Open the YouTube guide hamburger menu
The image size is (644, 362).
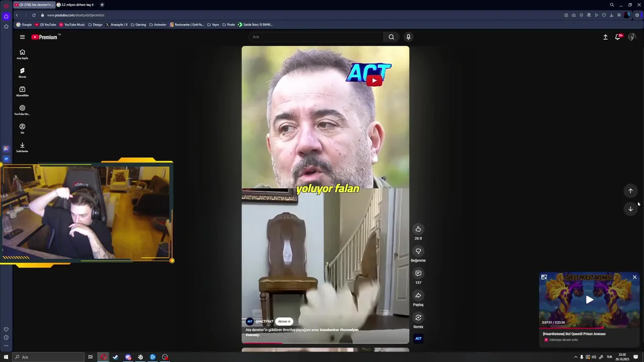click(x=22, y=37)
